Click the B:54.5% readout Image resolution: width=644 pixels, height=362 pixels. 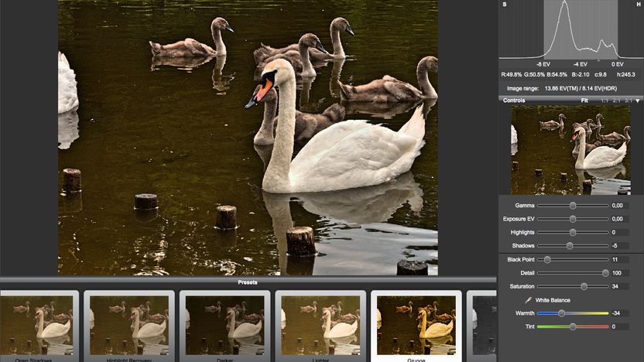coord(557,75)
